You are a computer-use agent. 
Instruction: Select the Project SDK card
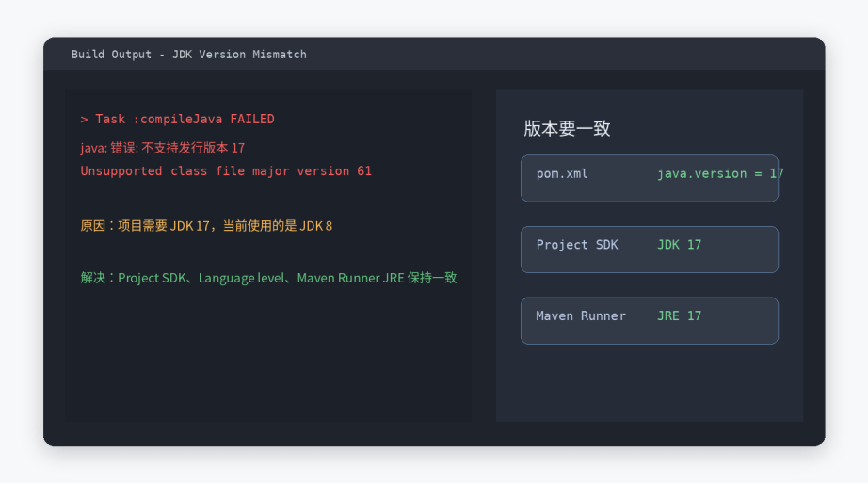tap(650, 250)
